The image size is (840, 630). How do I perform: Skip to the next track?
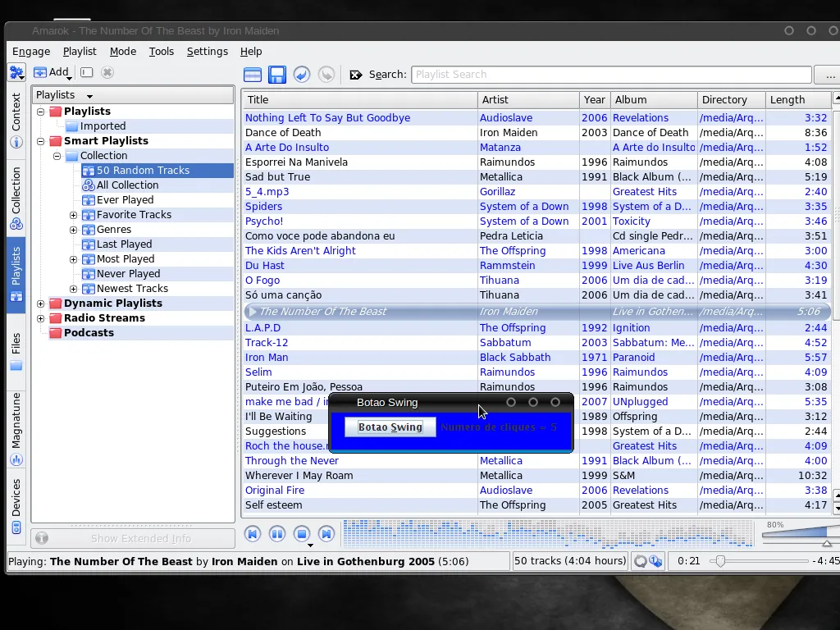click(x=326, y=534)
